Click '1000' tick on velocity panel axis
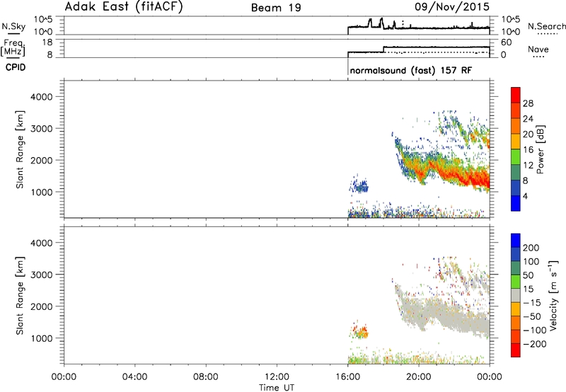This screenshot has width=566, height=392. click(42, 338)
